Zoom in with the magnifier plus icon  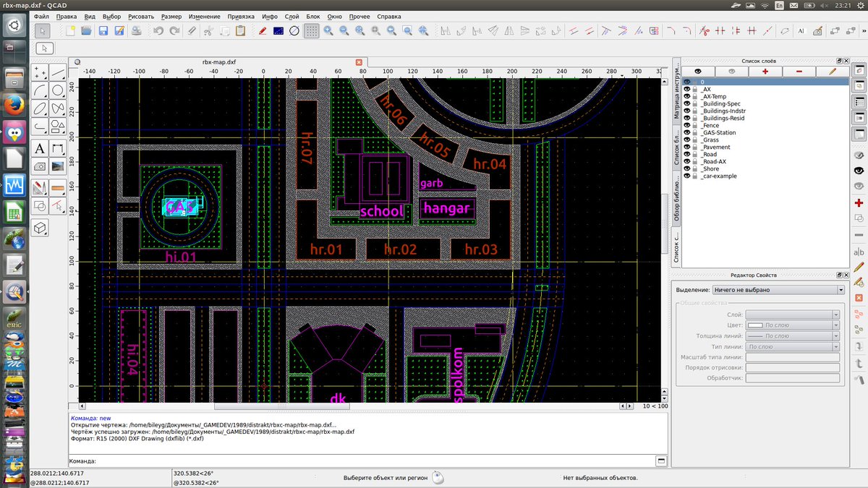(328, 30)
